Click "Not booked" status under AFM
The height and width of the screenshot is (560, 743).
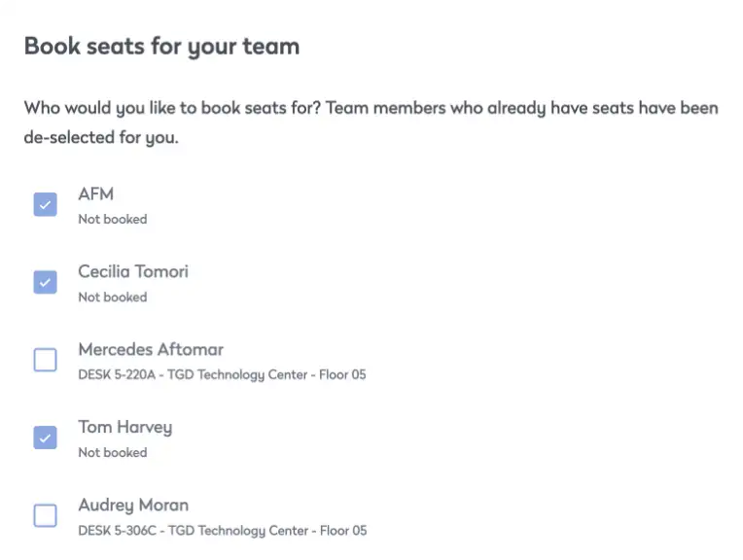click(113, 220)
